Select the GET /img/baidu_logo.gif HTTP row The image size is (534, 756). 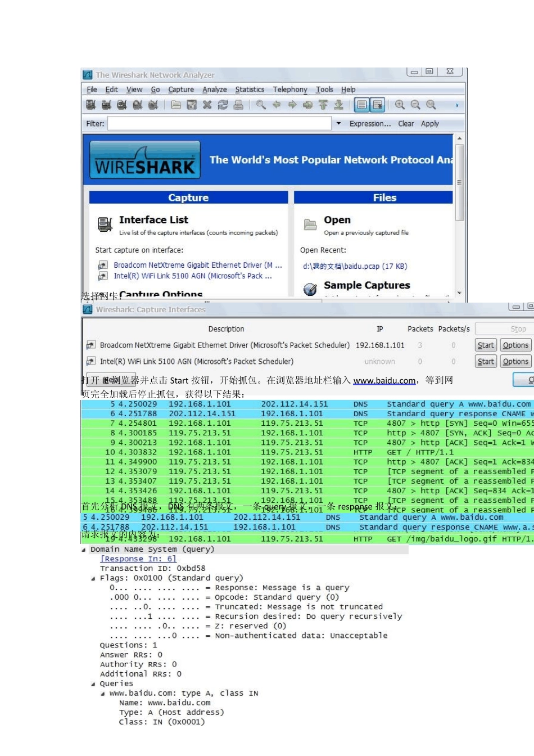click(307, 539)
